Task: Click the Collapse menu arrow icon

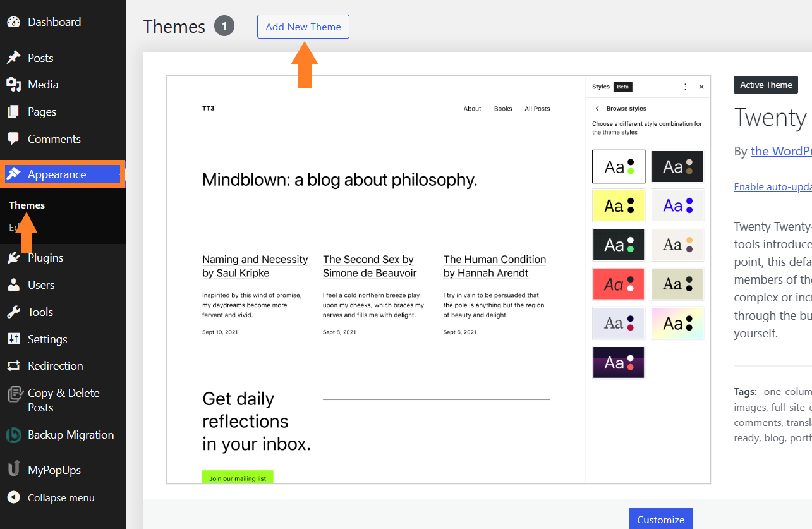Action: pos(13,497)
